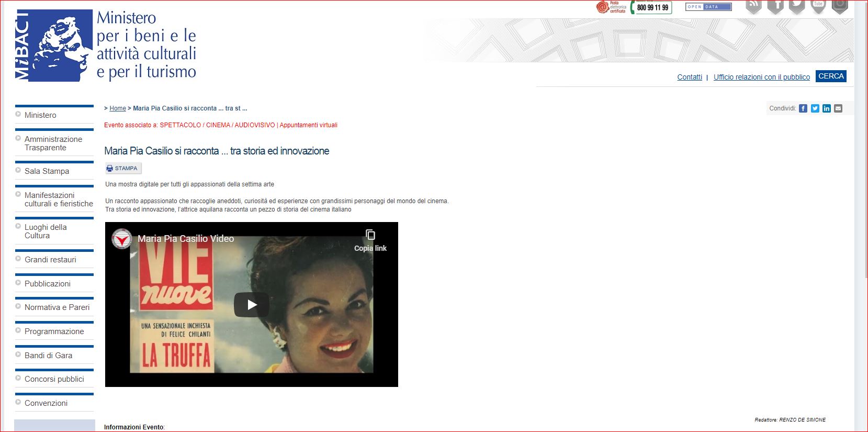Share page on LinkedIn via Condividi
This screenshot has height=432, width=868.
(x=827, y=108)
